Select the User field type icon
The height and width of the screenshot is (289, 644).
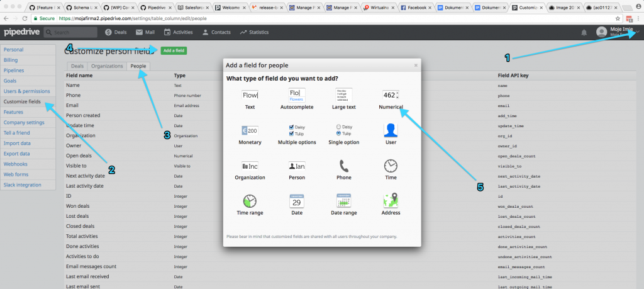point(391,130)
